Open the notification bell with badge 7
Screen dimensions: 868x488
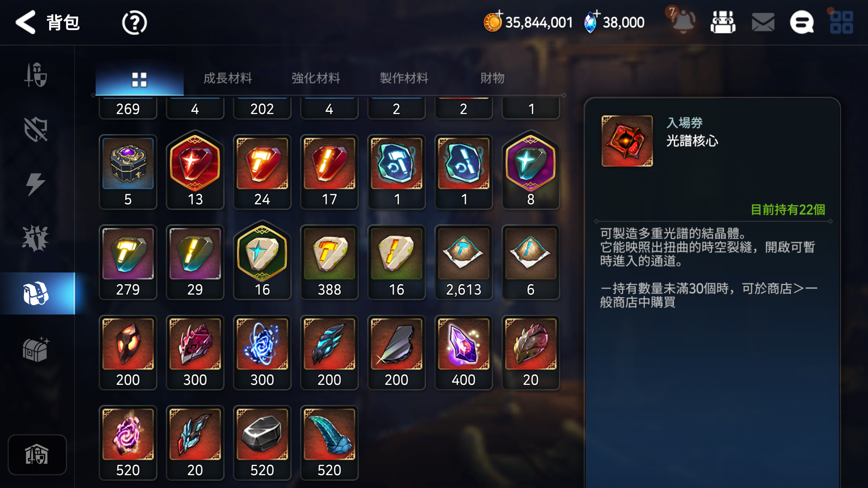click(682, 21)
